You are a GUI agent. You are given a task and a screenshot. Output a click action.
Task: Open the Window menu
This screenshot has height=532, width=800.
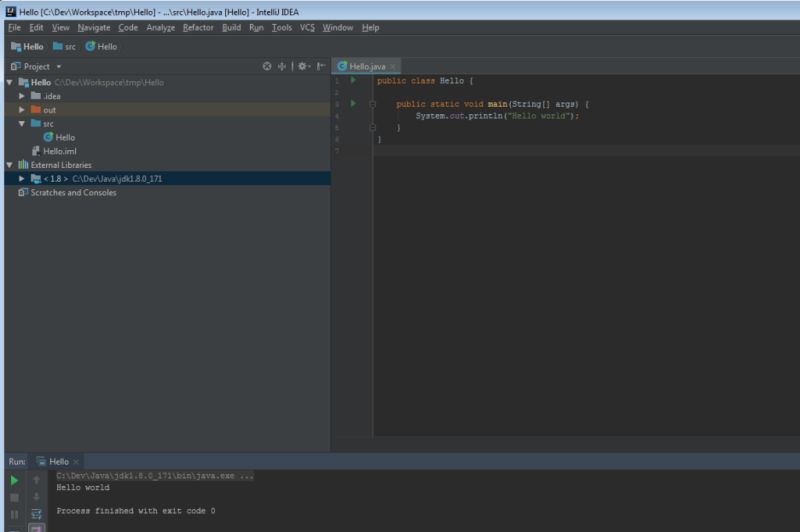[337, 28]
